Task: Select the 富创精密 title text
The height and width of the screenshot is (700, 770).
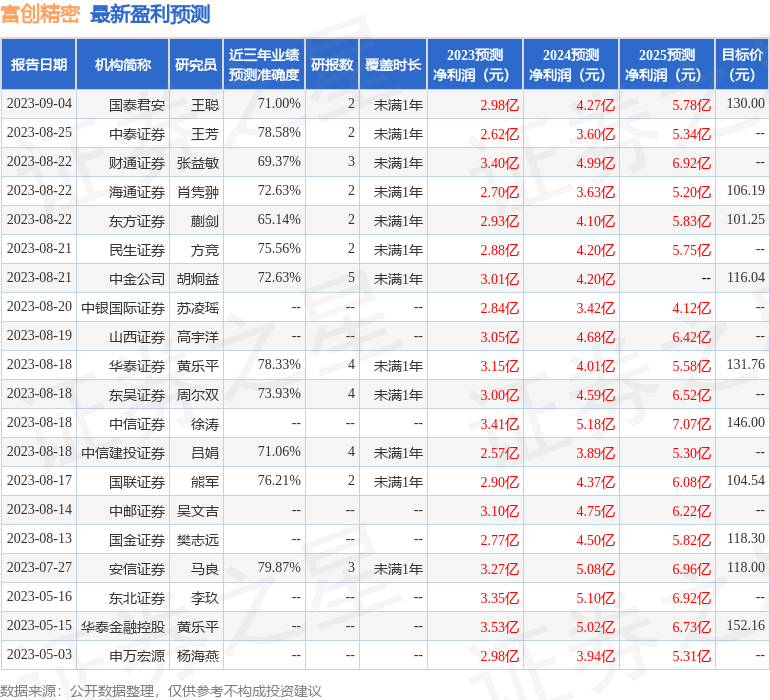Action: coord(40,14)
